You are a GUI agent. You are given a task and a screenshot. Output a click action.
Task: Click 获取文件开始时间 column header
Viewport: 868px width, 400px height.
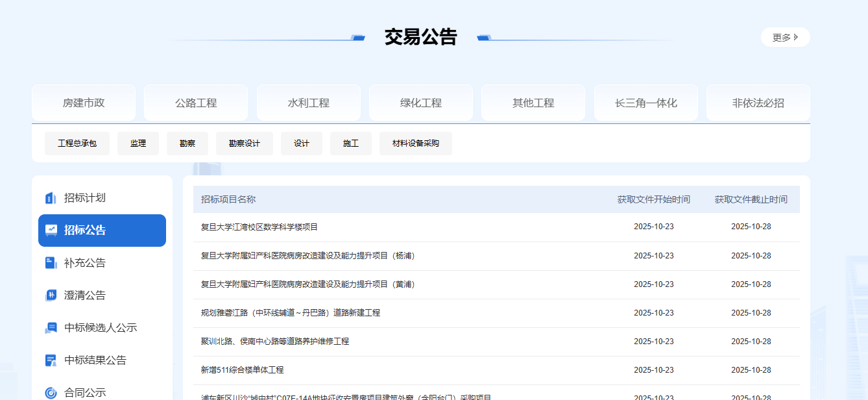point(653,199)
